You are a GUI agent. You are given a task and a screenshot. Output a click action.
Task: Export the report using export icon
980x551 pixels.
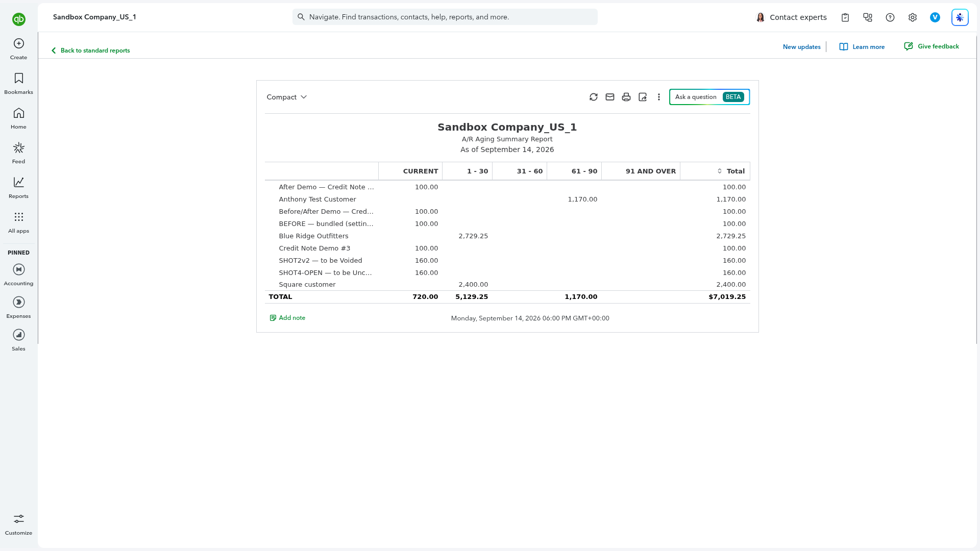(x=643, y=97)
